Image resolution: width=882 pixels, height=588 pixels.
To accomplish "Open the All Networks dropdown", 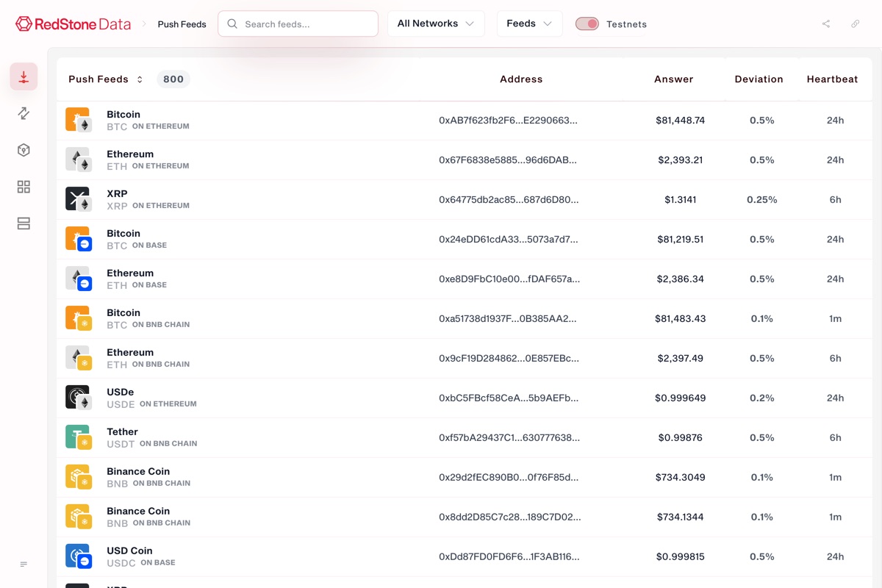I will (436, 24).
